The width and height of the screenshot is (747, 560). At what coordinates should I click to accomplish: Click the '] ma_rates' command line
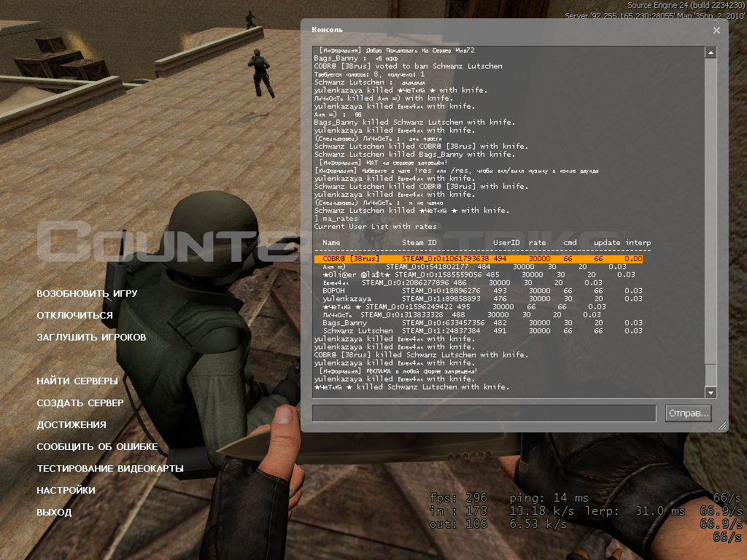pos(336,219)
